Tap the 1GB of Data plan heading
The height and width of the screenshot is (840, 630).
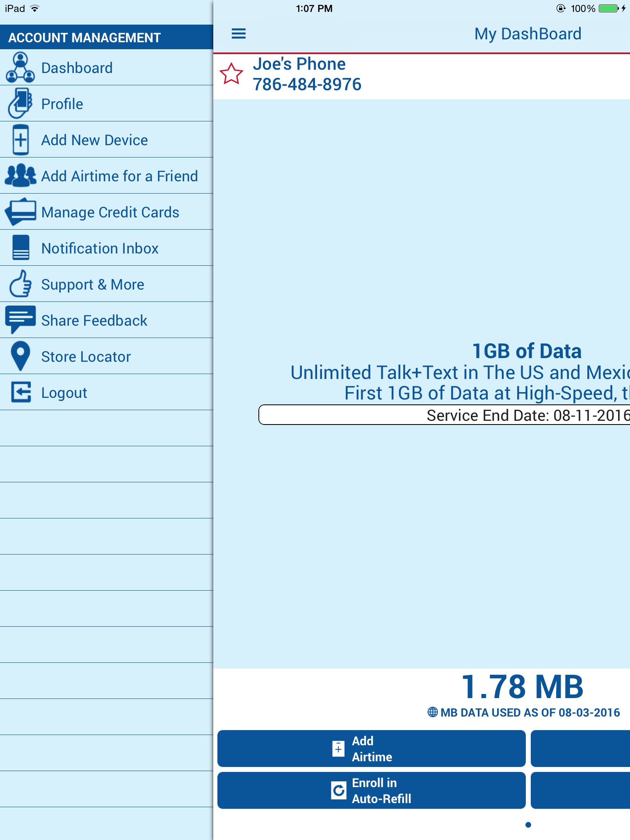pyautogui.click(x=527, y=351)
